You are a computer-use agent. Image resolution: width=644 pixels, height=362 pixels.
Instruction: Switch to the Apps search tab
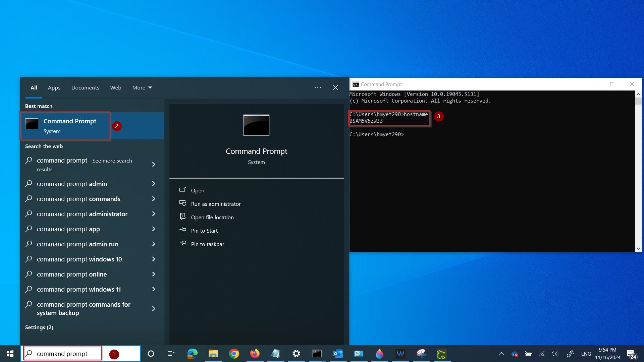[x=54, y=88]
